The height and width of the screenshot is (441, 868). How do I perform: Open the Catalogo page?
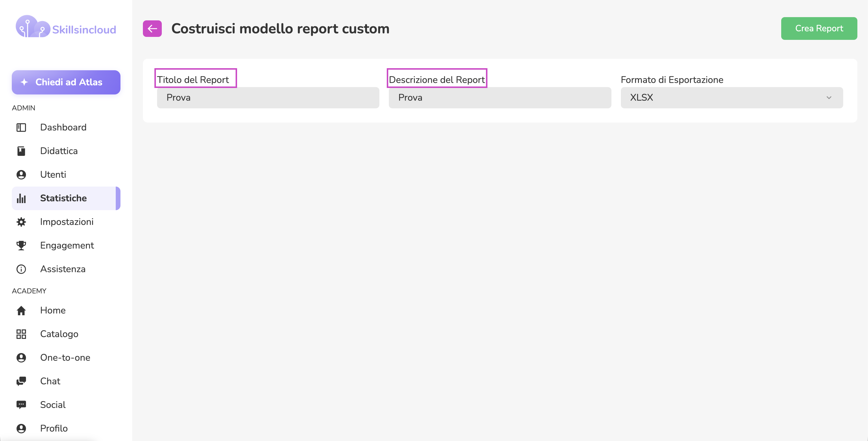point(66,334)
